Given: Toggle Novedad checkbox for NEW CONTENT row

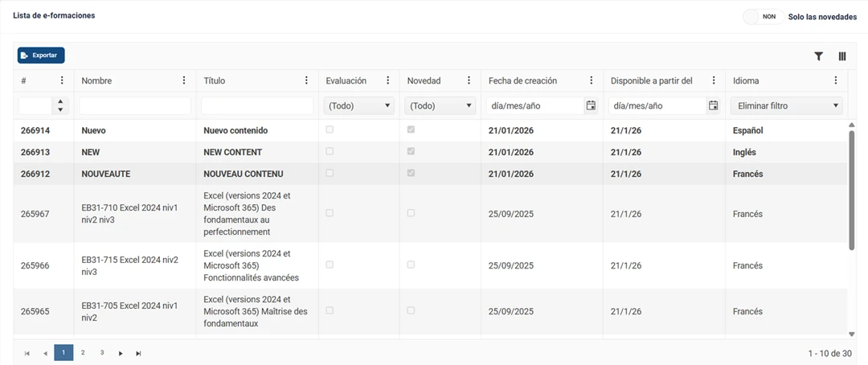Looking at the screenshot, I should (411, 151).
